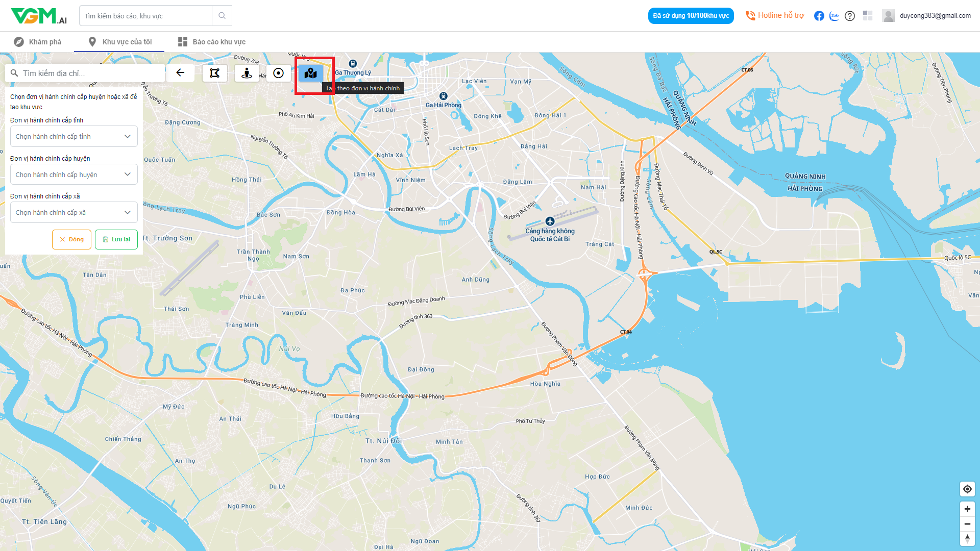Click the back arrow map toolbar button
The width and height of the screenshot is (980, 551).
tap(180, 73)
